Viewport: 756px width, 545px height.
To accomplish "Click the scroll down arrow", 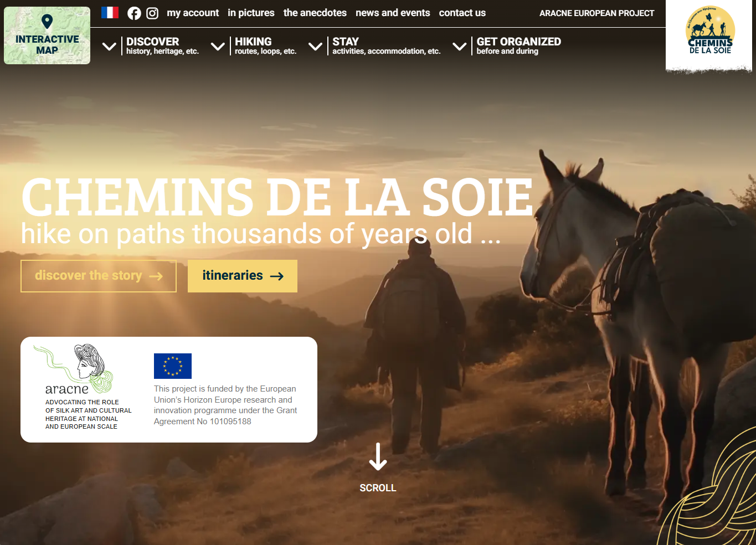I will point(378,456).
